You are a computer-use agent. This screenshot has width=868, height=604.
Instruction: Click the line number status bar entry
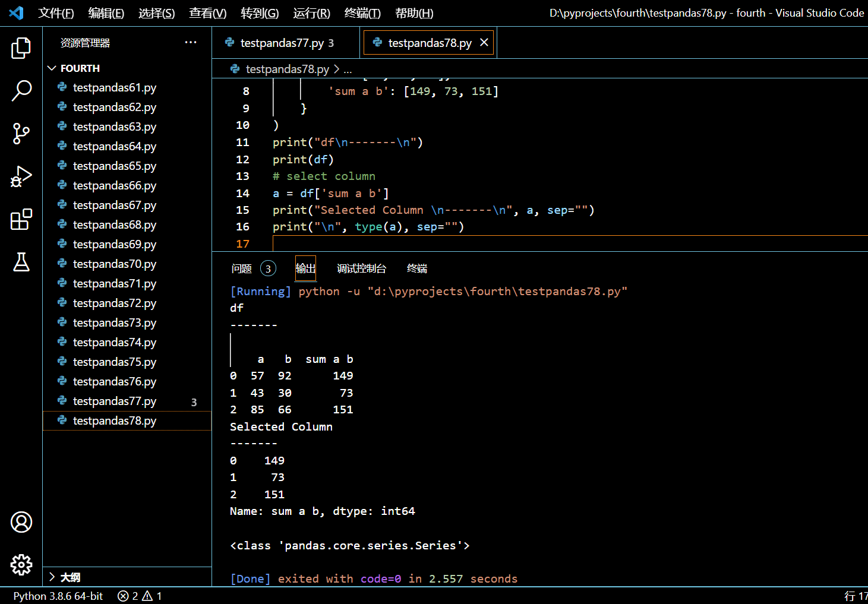point(856,596)
